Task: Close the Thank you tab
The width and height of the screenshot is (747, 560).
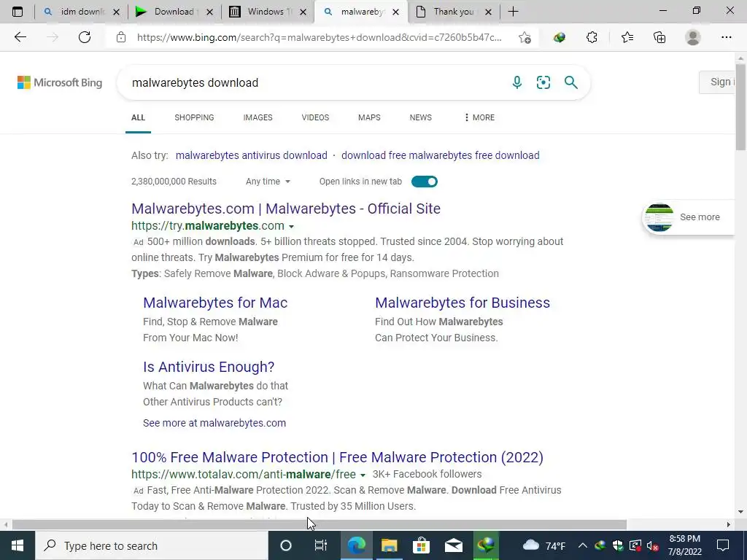Action: 488,12
